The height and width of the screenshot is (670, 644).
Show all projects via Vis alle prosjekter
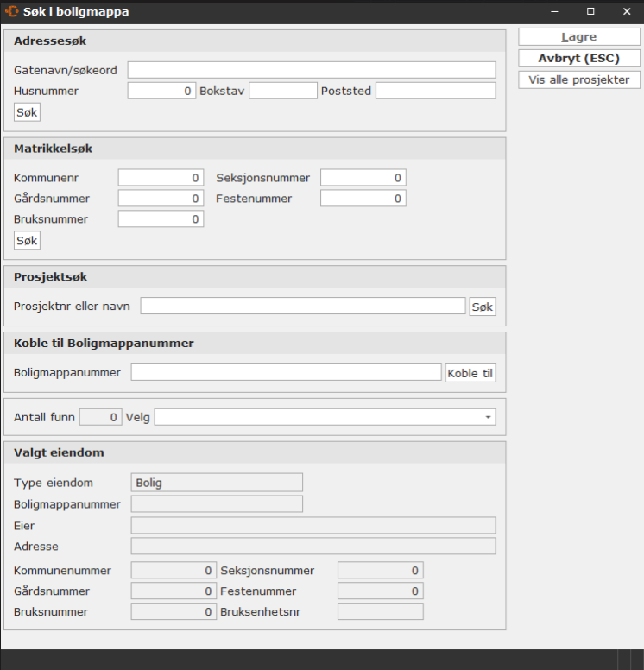coord(579,80)
